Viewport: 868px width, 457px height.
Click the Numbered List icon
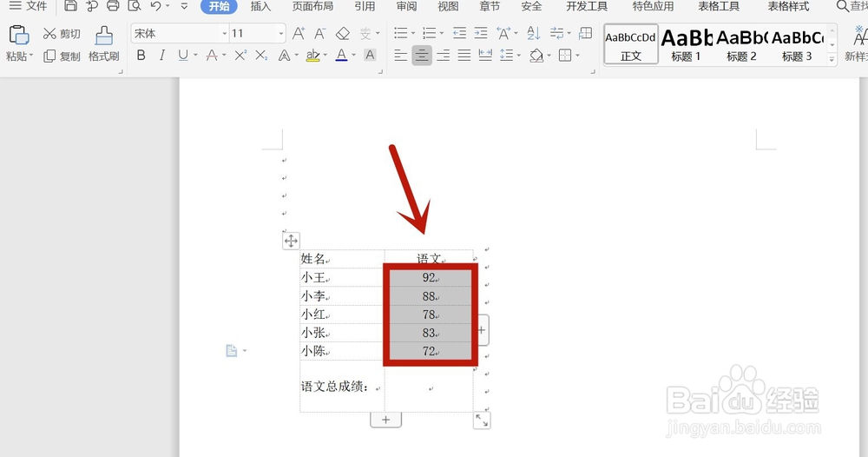429,33
